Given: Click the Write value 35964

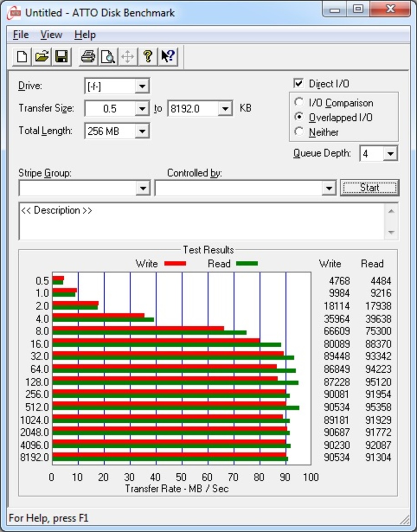Looking at the screenshot, I should 336,319.
